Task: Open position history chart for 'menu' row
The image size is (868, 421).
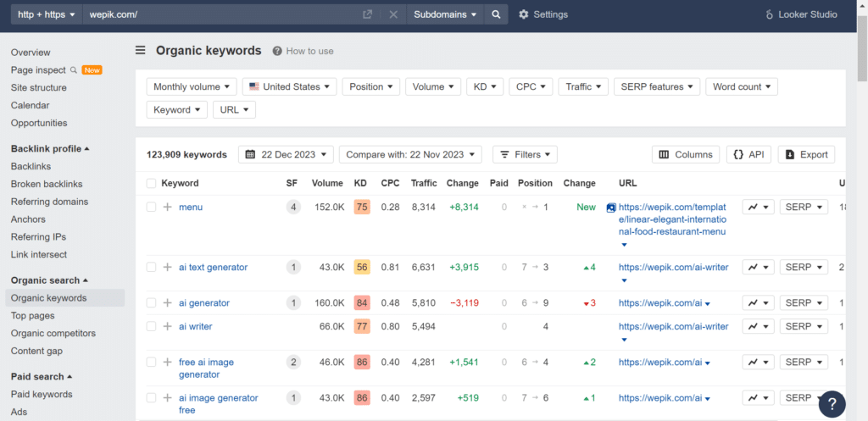Action: click(758, 207)
